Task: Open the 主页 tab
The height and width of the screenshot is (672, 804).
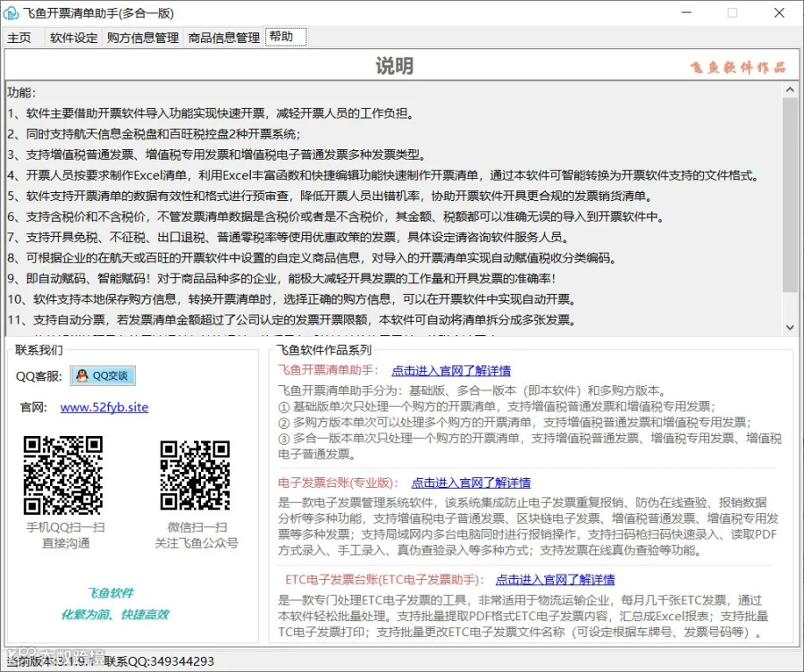Action: [20, 38]
